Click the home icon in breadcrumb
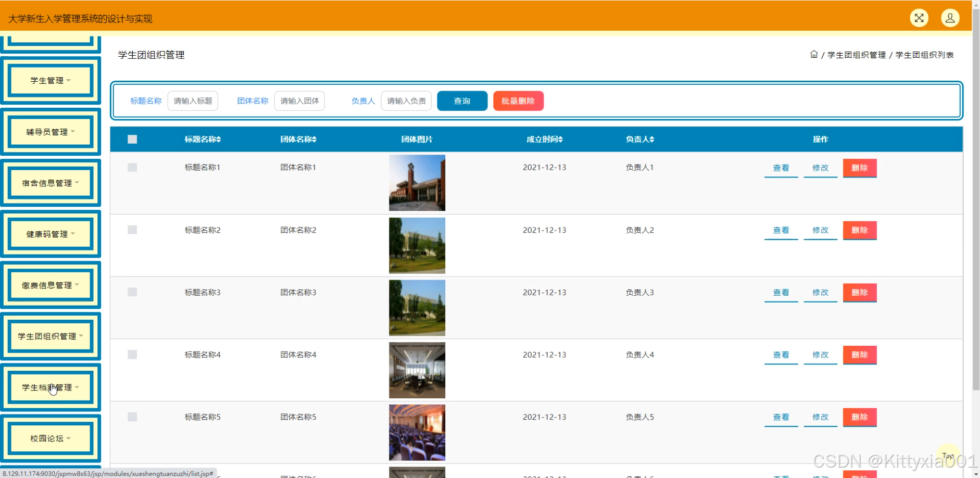This screenshot has height=478, width=980. coord(814,54)
